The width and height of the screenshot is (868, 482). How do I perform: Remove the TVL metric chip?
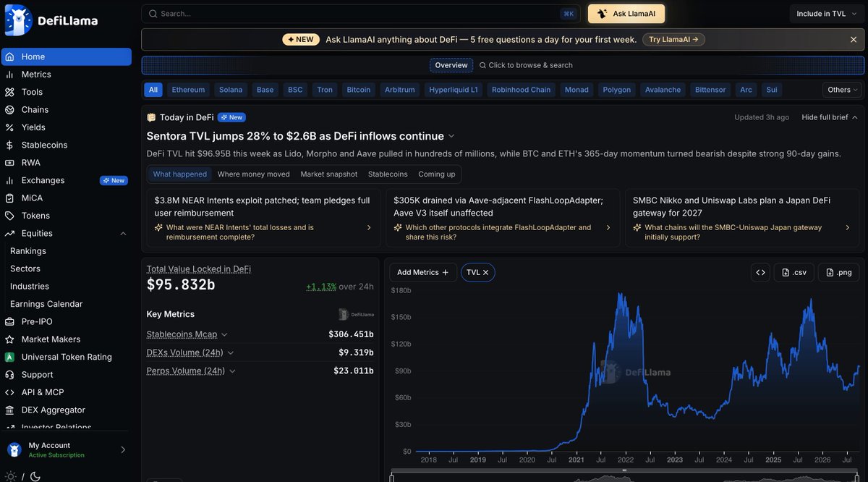[x=486, y=273]
